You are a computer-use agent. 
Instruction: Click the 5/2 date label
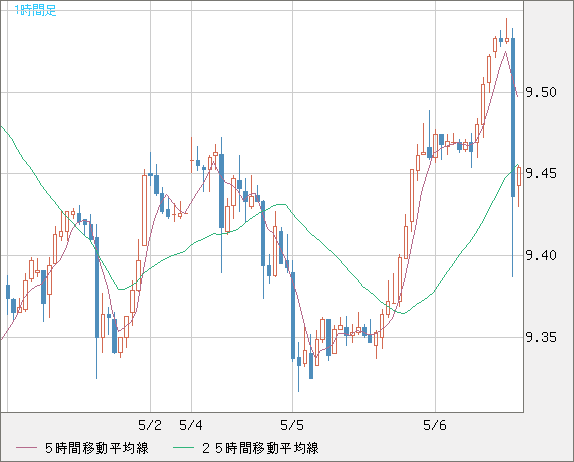pos(150,425)
